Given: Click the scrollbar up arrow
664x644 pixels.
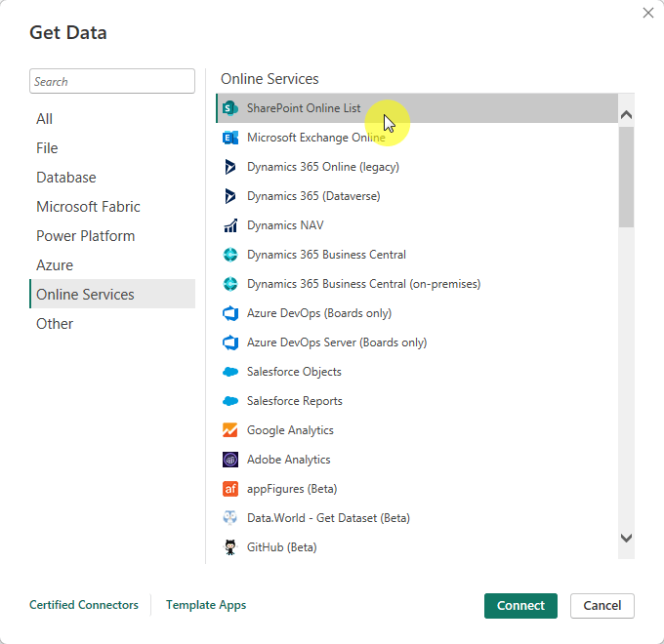Looking at the screenshot, I should (626, 115).
